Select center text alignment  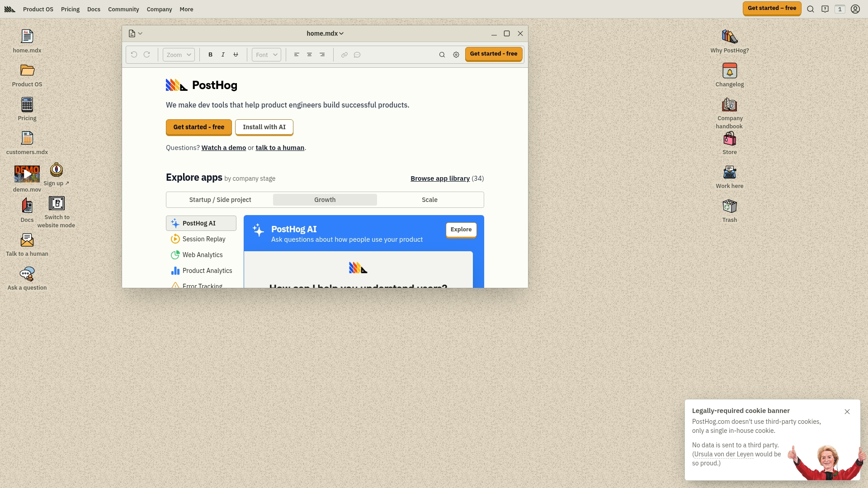pyautogui.click(x=309, y=55)
